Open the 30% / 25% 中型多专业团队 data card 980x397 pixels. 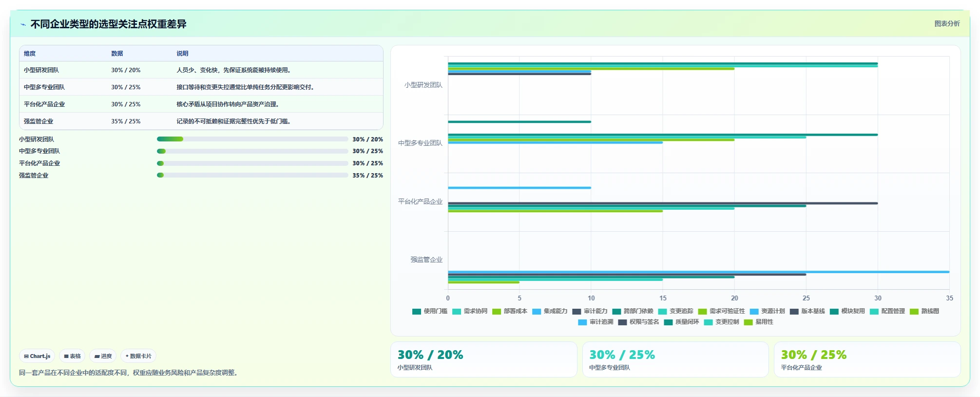tap(675, 359)
